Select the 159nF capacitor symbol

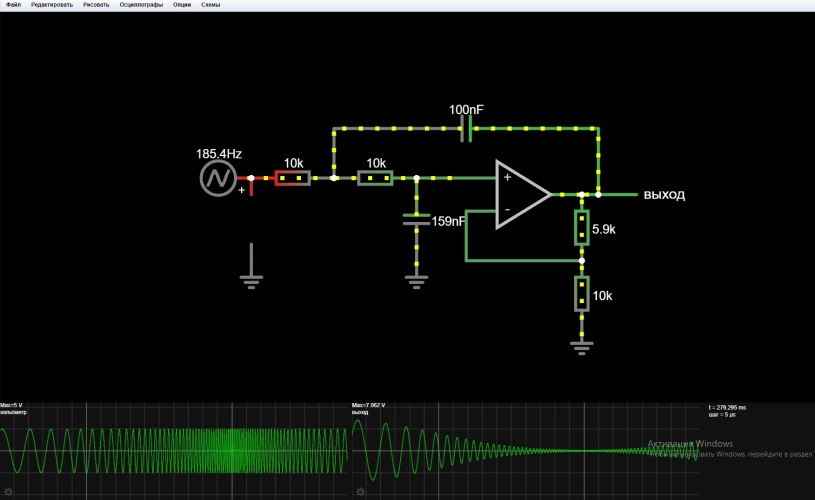pyautogui.click(x=416, y=219)
